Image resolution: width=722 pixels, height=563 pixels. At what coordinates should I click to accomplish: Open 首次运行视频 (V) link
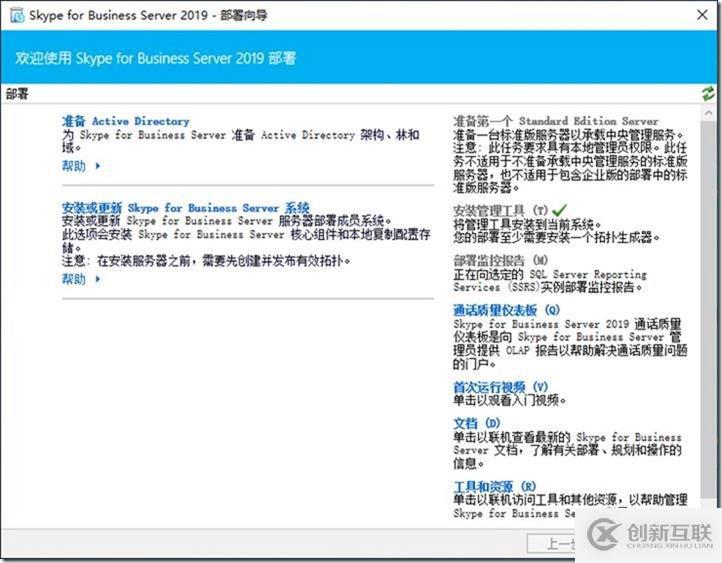click(501, 387)
